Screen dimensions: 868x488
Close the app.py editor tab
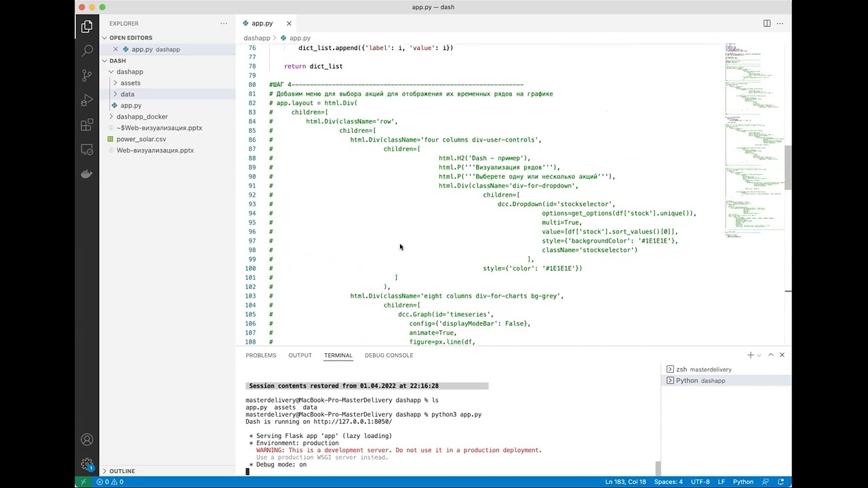coord(289,24)
